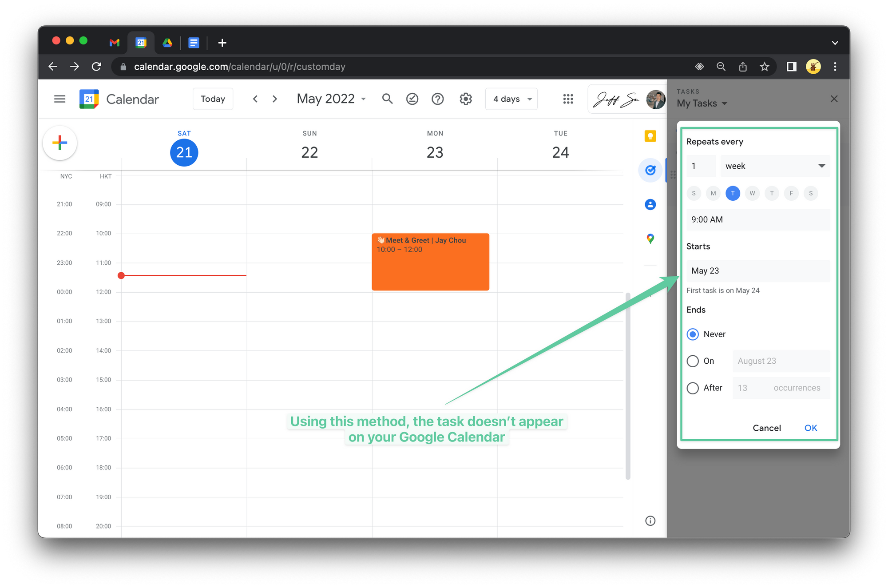Open a new browser tab
Image resolution: width=888 pixels, height=588 pixels.
pos(222,43)
